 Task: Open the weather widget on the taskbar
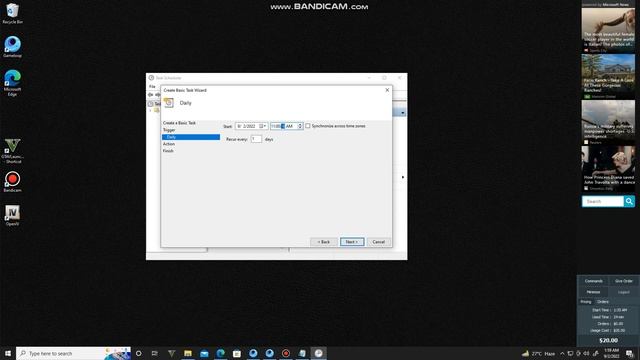pos(539,353)
